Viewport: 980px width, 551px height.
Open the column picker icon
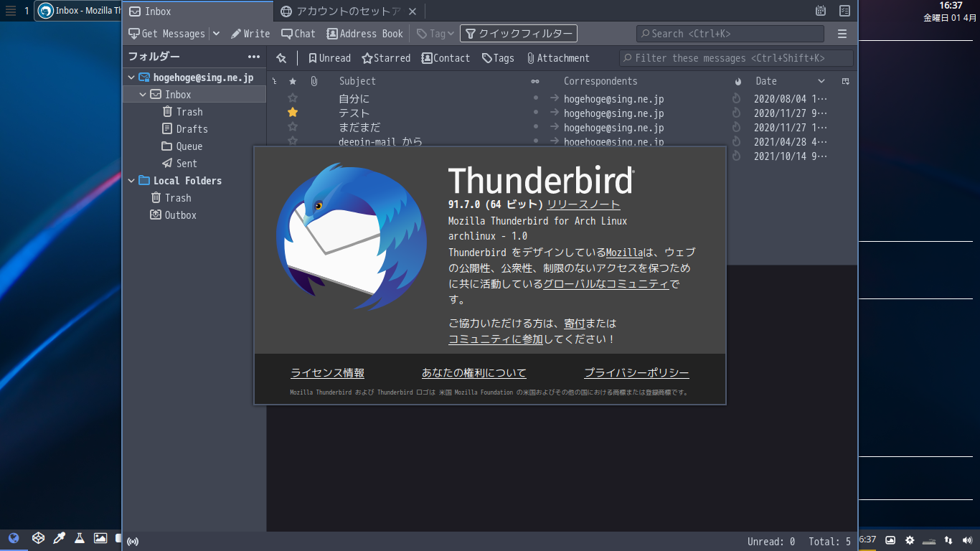coord(846,81)
